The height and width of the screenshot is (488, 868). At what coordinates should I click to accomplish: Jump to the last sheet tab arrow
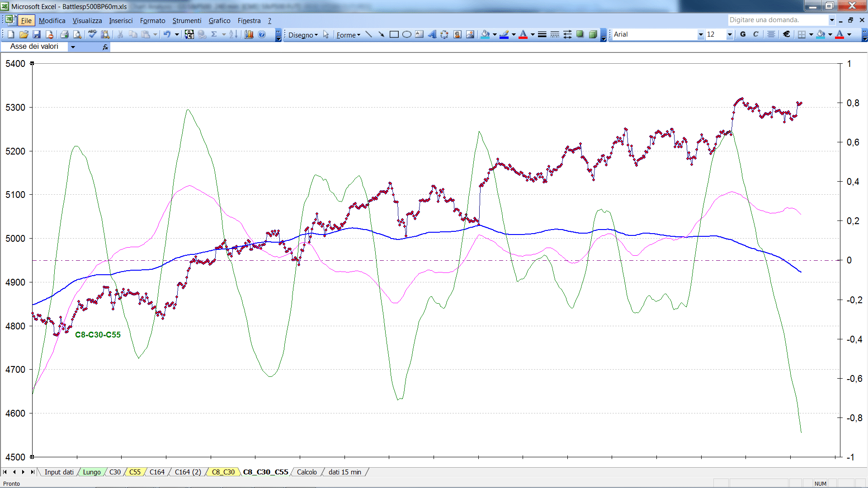(x=33, y=472)
